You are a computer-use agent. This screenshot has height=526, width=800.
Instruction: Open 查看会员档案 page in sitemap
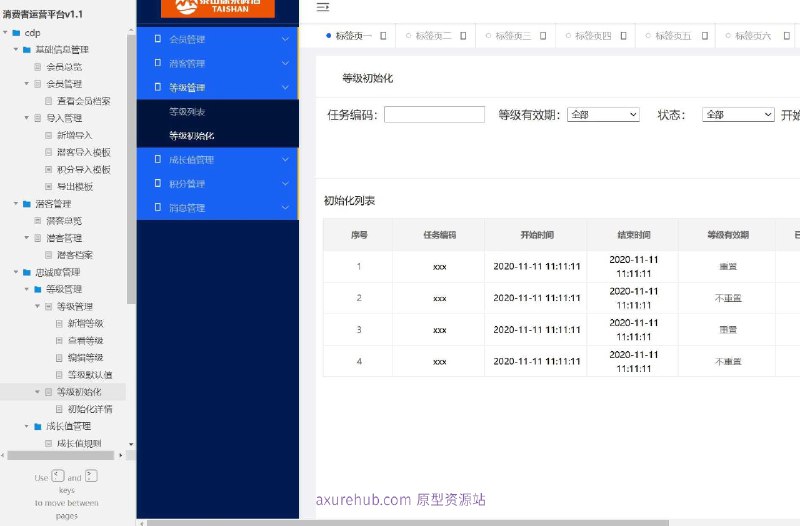[x=84, y=101]
